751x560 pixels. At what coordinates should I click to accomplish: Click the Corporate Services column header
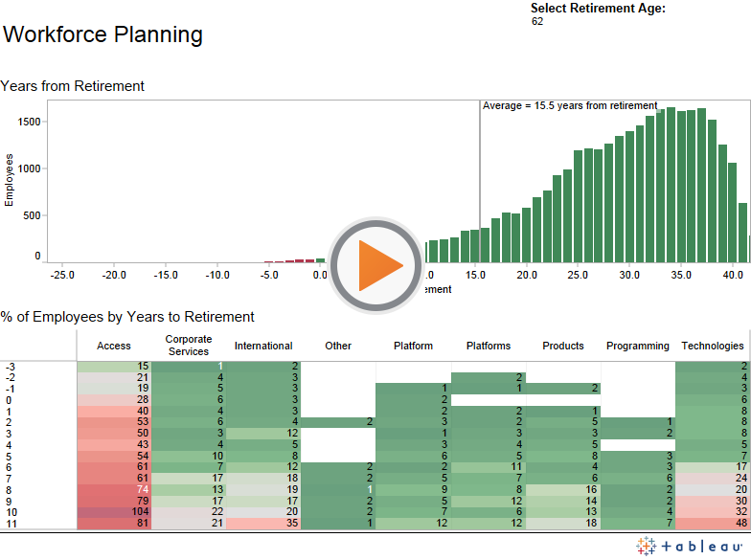(x=189, y=346)
